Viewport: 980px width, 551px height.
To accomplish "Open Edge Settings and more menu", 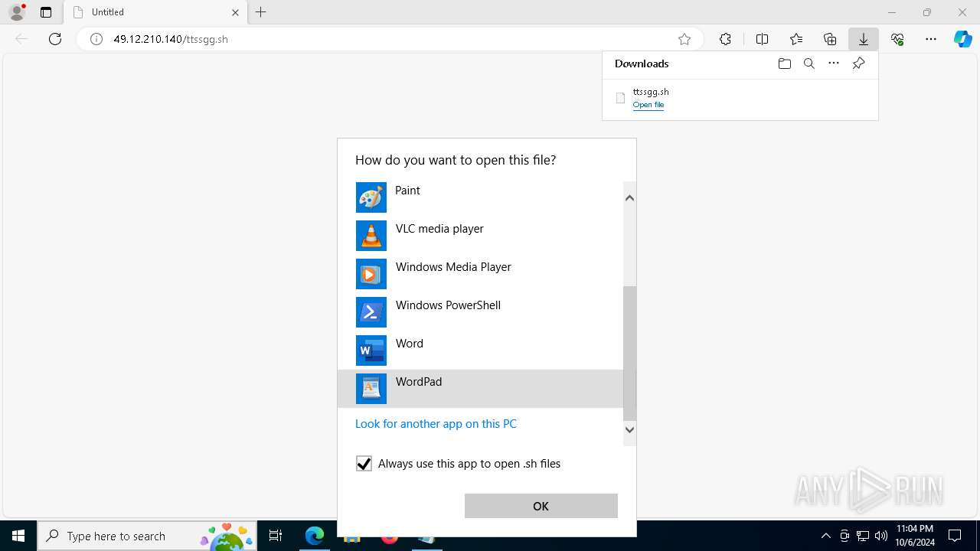I will pos(931,39).
